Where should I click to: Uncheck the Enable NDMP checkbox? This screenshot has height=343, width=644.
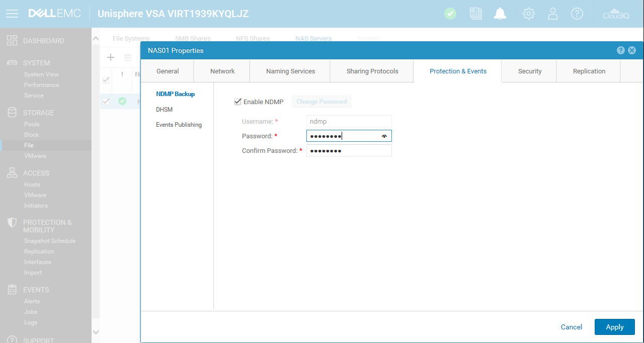click(x=238, y=102)
